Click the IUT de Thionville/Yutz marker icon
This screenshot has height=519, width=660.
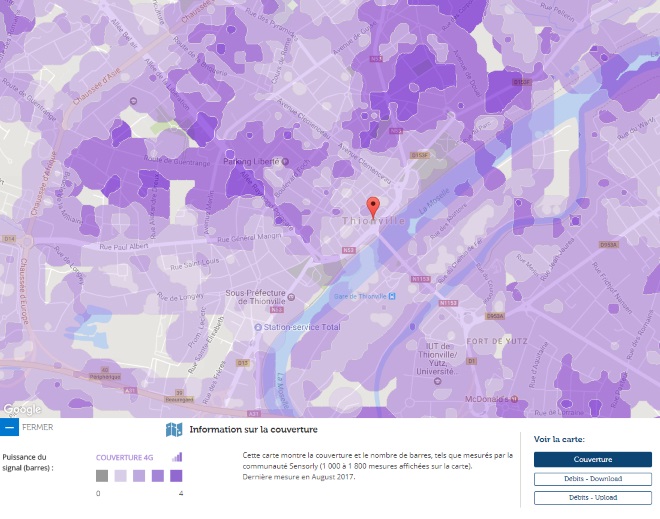[x=437, y=381]
